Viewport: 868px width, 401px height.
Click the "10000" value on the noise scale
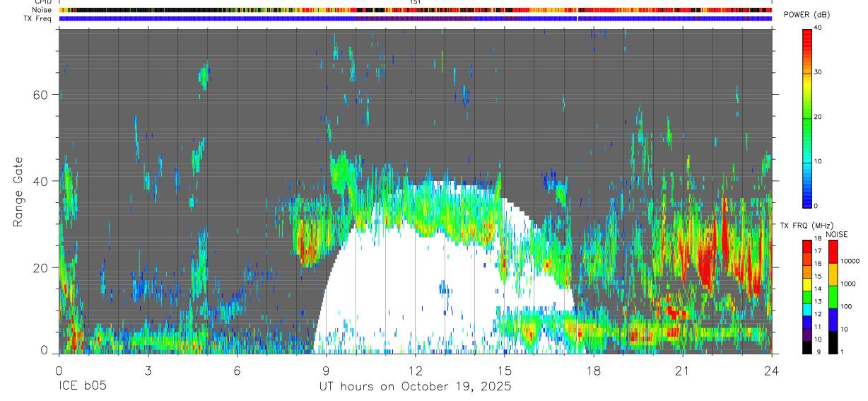click(850, 261)
